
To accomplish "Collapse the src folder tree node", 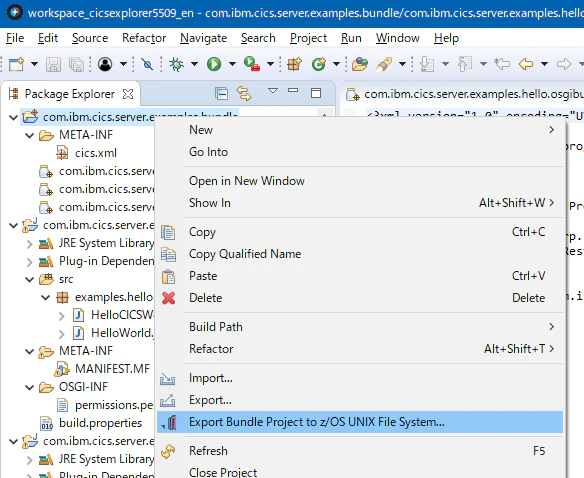I will pos(30,279).
